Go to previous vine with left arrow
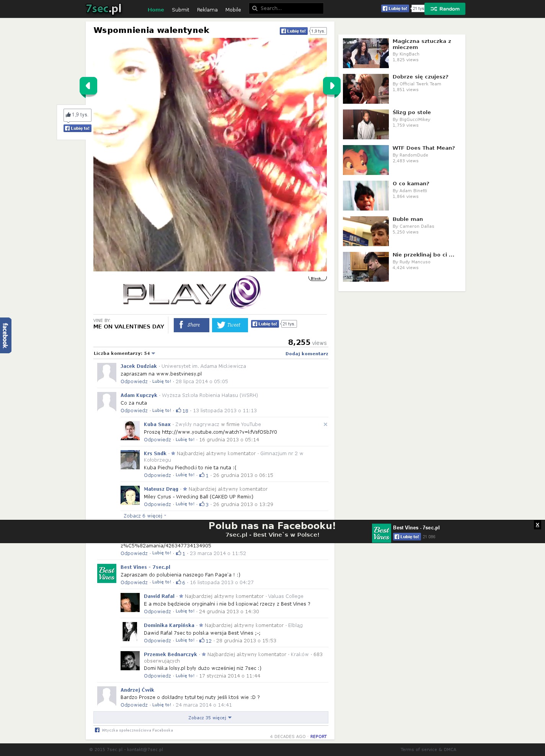 tap(88, 86)
